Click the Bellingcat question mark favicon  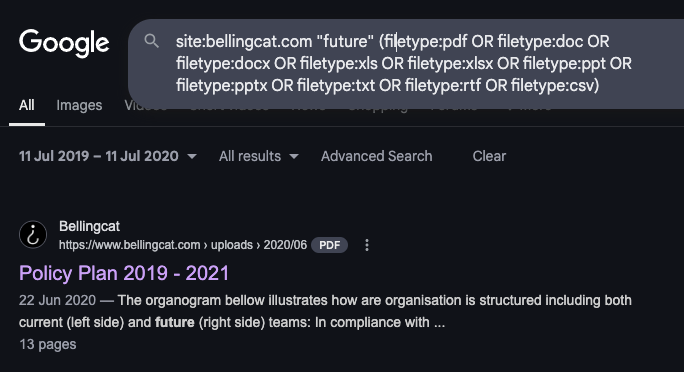pos(33,235)
